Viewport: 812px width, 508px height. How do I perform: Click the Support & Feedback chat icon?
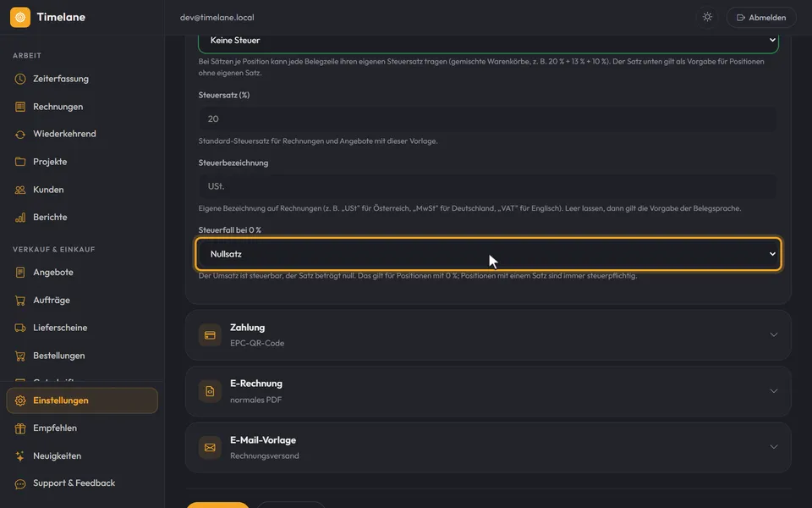pos(20,483)
